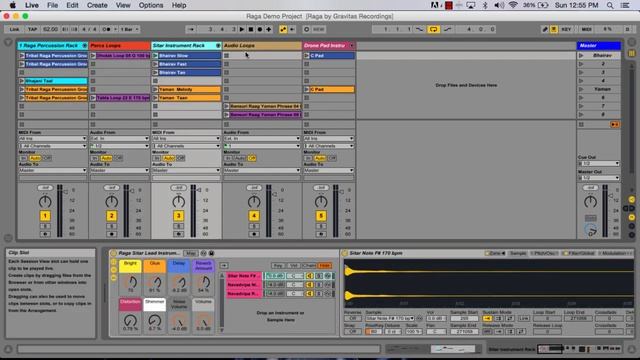The height and width of the screenshot is (360, 640).
Task: Click the Map button on rack
Action: (x=191, y=253)
